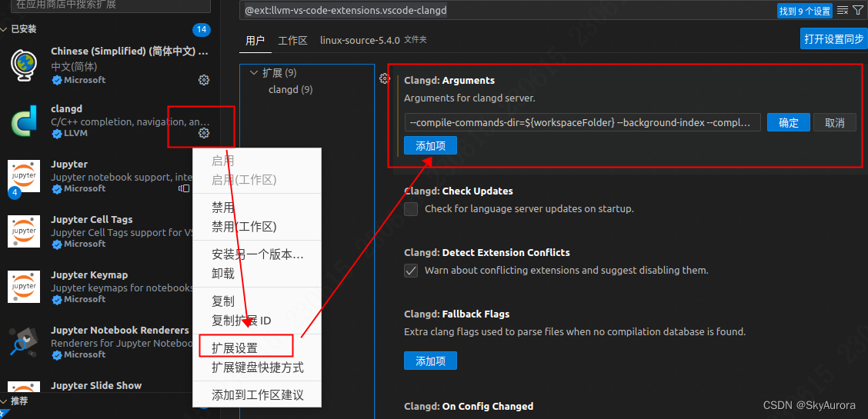Choose 禁用 in context menu

[x=223, y=208]
